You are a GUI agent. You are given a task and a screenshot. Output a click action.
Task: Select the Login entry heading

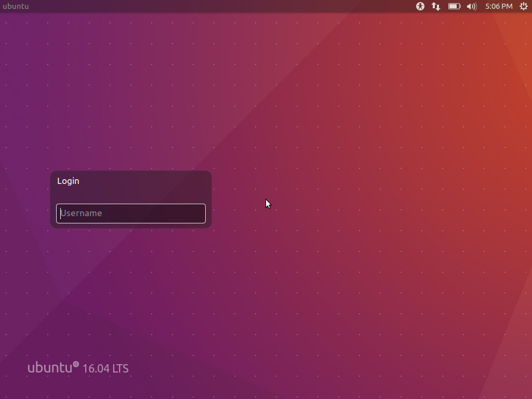68,181
